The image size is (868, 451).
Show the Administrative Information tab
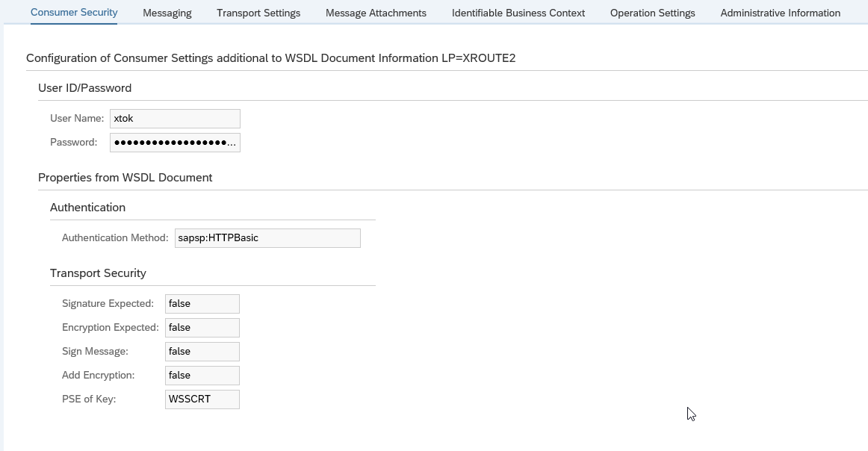[x=780, y=13]
